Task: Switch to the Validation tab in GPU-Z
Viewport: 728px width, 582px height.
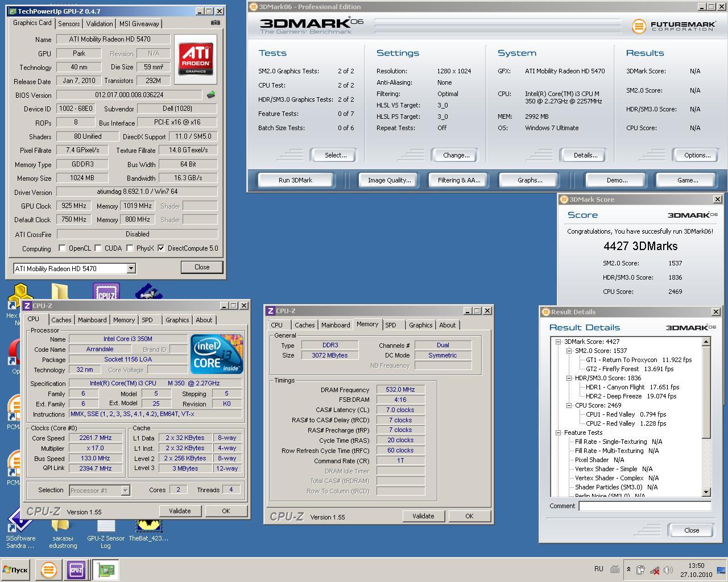Action: 100,23
